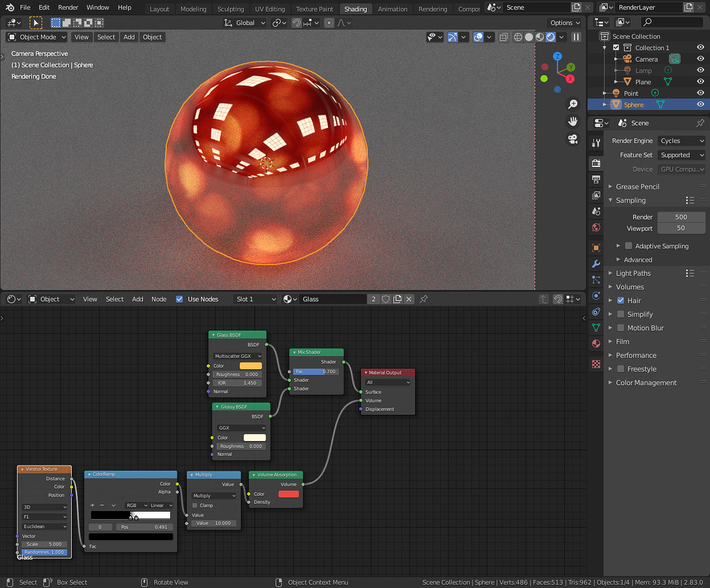Open the Object Mode dropdown
710x588 pixels.
click(36, 37)
